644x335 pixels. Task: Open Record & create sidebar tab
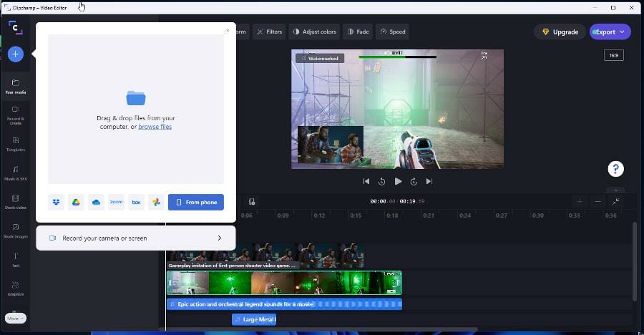[x=16, y=115]
